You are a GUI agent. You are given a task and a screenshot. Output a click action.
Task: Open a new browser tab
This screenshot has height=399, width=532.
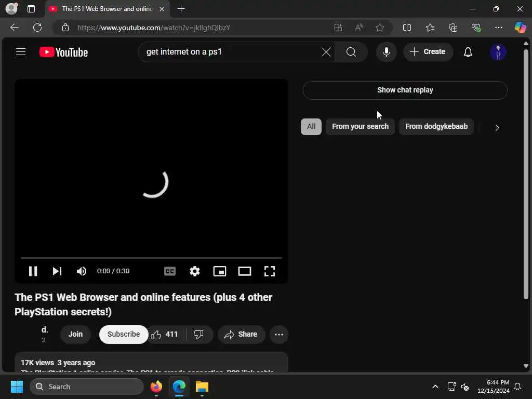pyautogui.click(x=181, y=9)
